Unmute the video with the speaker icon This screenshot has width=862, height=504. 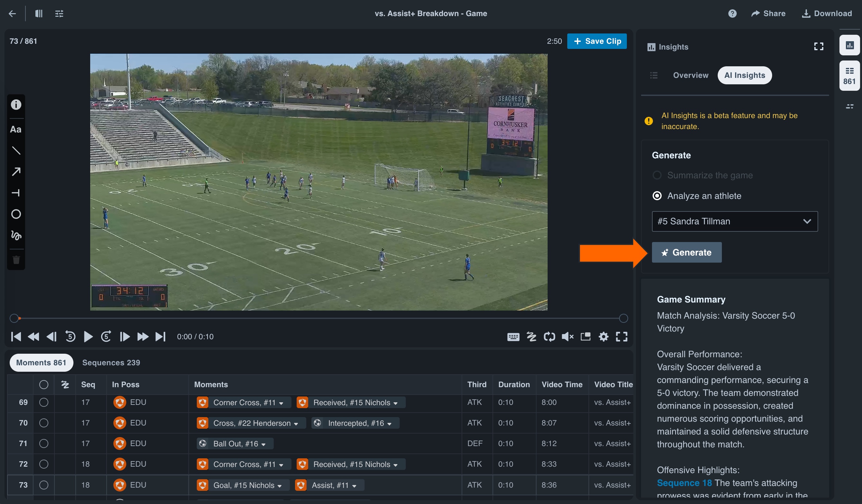[x=568, y=337]
